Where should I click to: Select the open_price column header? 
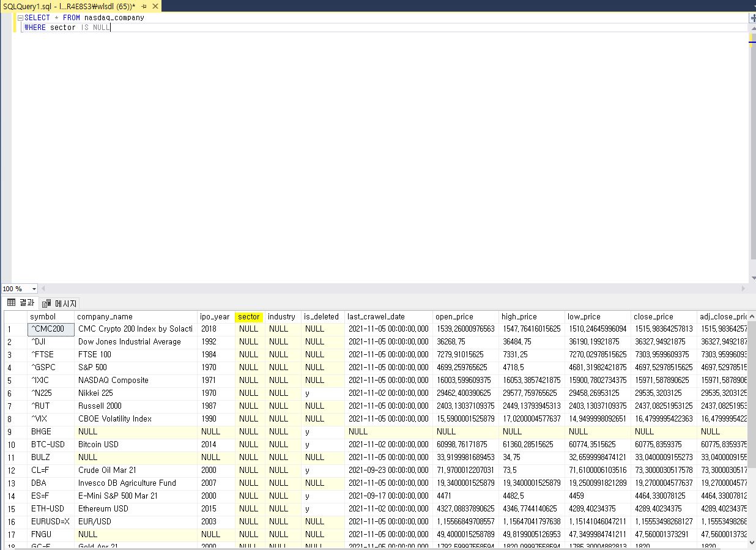tap(465, 317)
